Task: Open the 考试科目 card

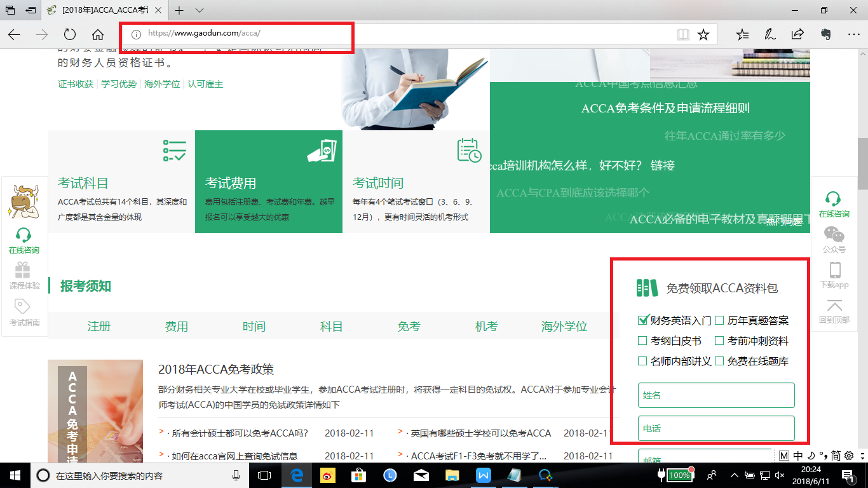Action: pos(121,182)
